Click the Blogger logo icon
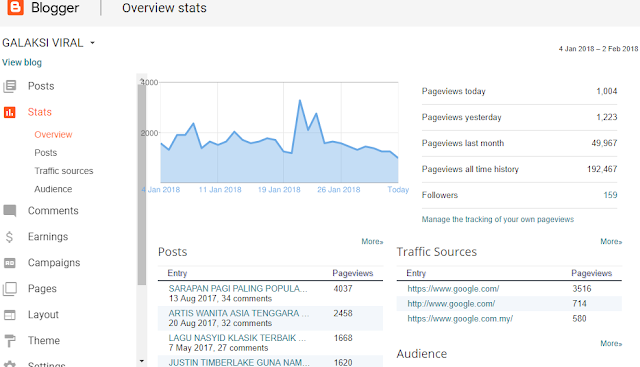Viewport: 640px width, 367px height. (16, 7)
